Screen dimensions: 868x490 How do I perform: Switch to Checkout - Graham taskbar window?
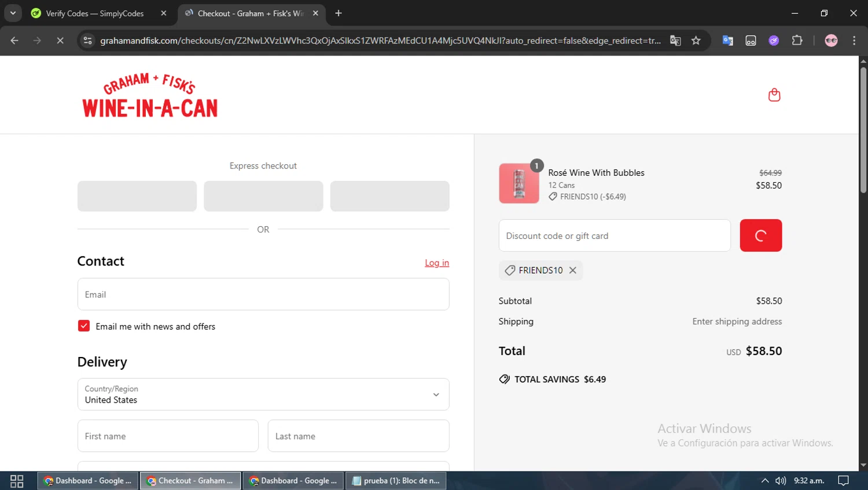point(190,481)
